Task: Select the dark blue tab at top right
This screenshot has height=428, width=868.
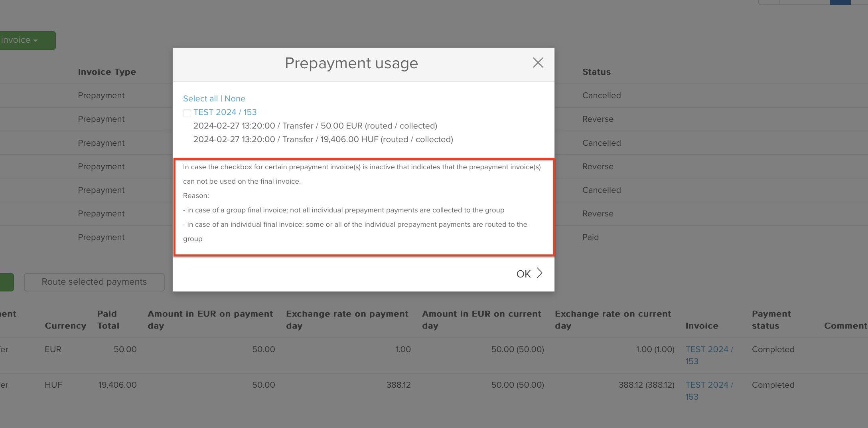Action: (x=840, y=2)
